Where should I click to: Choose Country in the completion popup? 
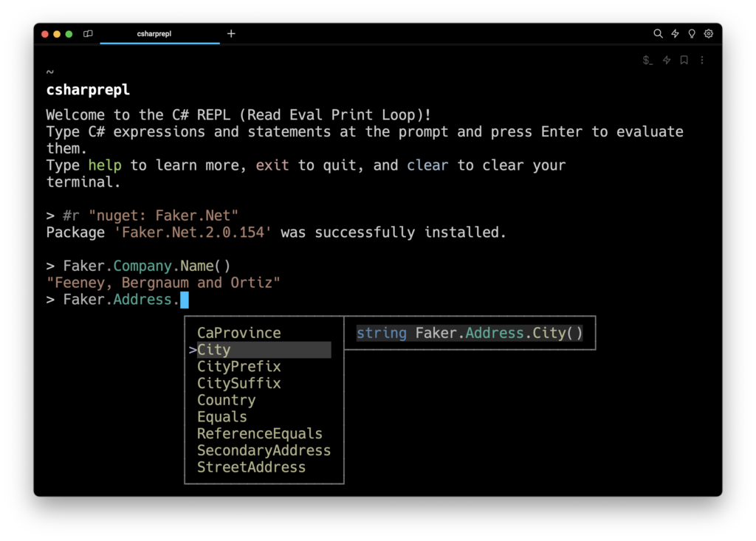point(226,400)
